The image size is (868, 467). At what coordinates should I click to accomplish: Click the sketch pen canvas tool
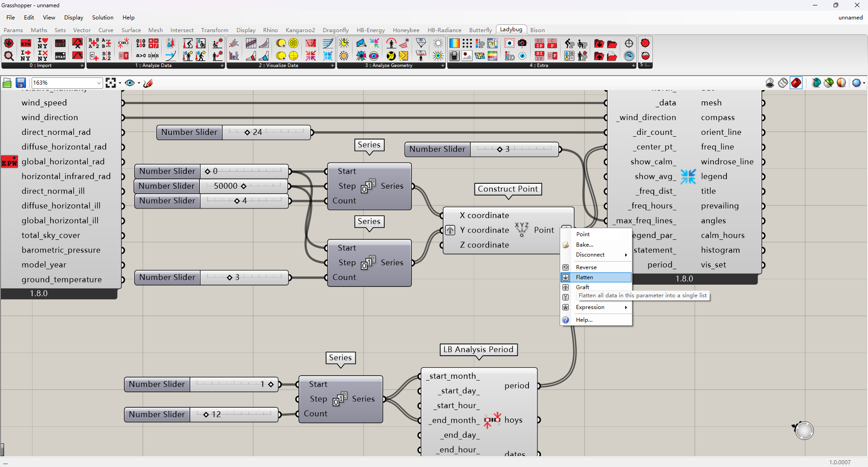coord(148,83)
